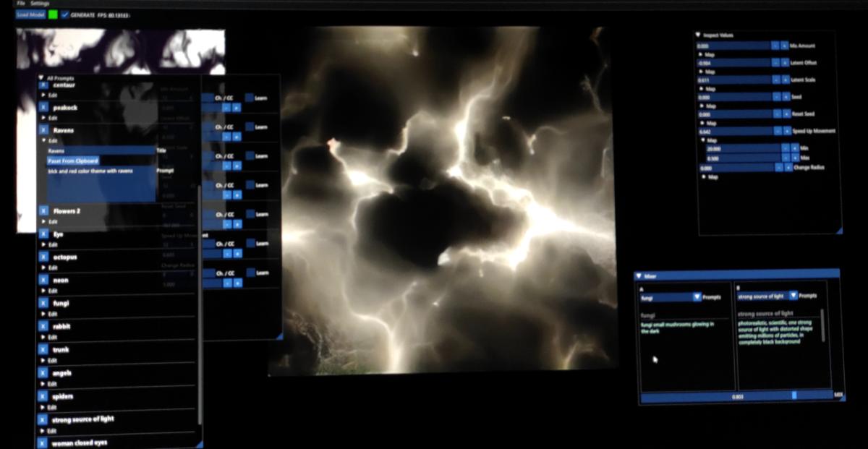Viewport: 868px width, 449px height.
Task: Increase Speed Up Movement with plus button
Action: click(x=786, y=131)
